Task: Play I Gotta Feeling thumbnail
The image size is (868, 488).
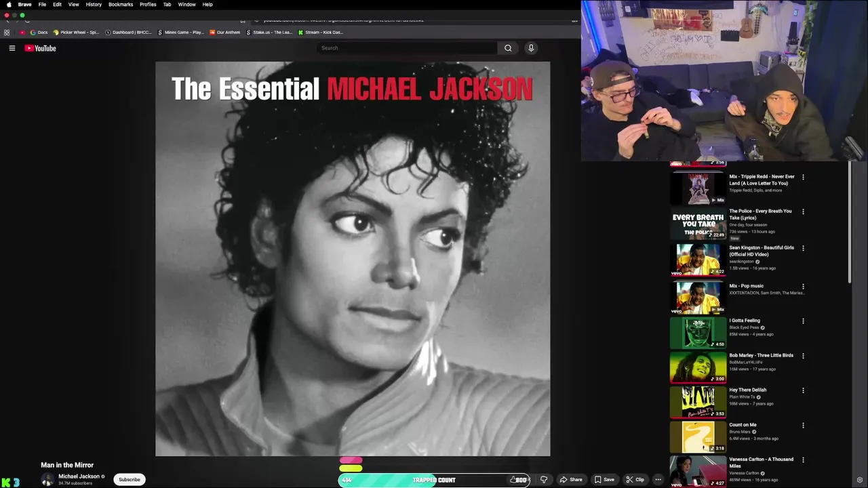Action: (x=698, y=332)
